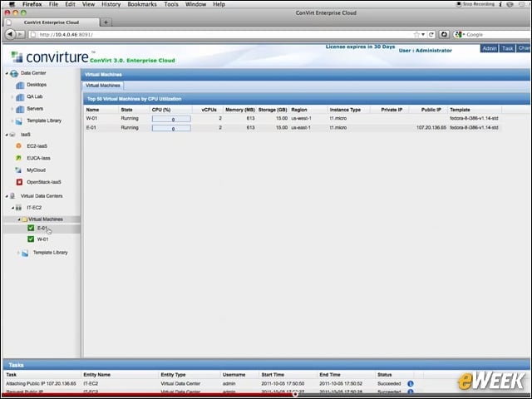
Task: Click info icon for Attaching Public IP task
Action: click(410, 384)
